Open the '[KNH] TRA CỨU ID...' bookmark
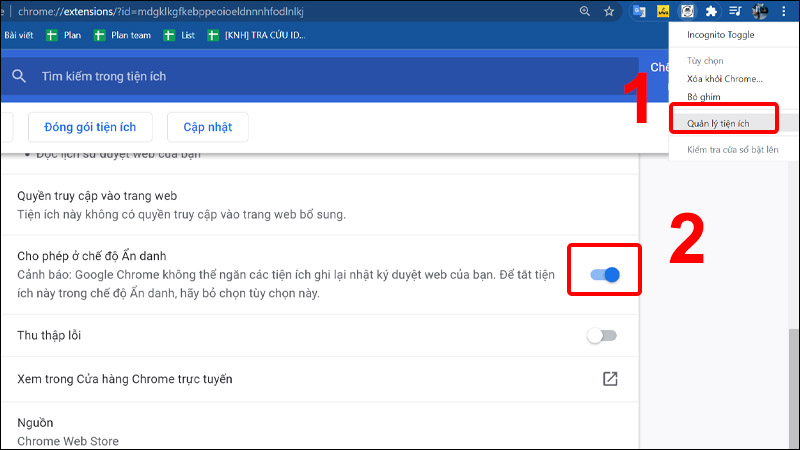Image resolution: width=800 pixels, height=450 pixels. 258,35
